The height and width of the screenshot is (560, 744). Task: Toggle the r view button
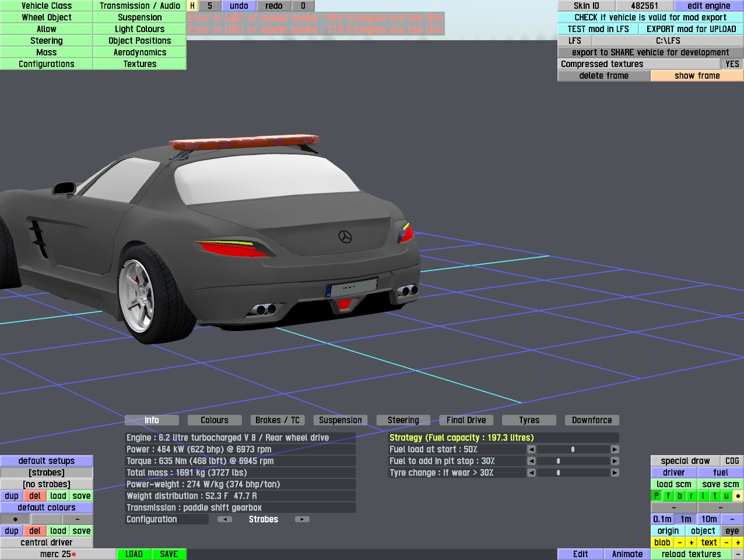(x=692, y=496)
